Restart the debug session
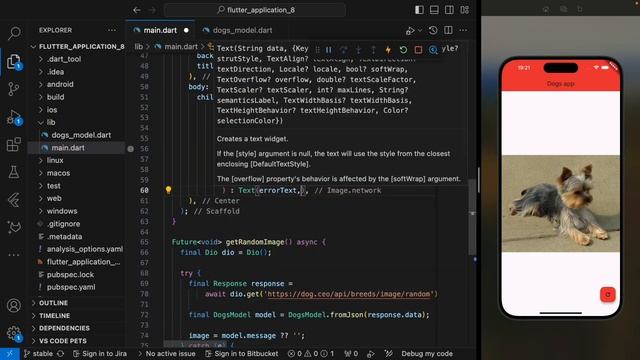 tap(403, 50)
